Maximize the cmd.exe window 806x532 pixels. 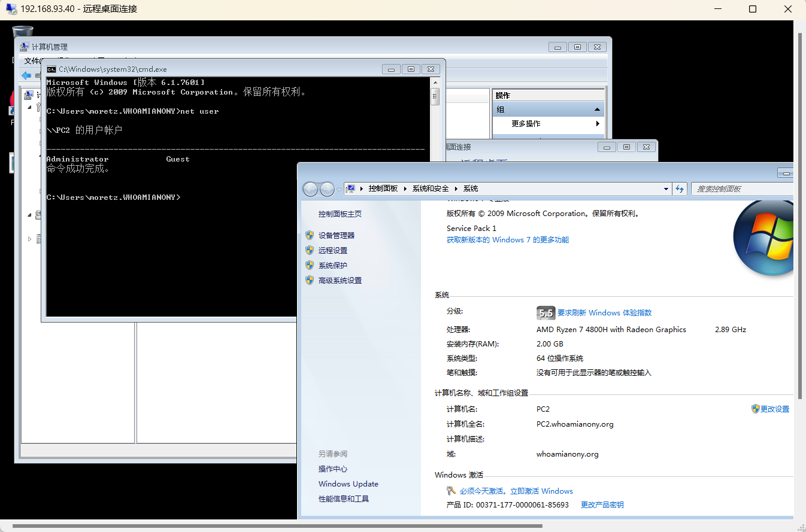[x=411, y=69]
